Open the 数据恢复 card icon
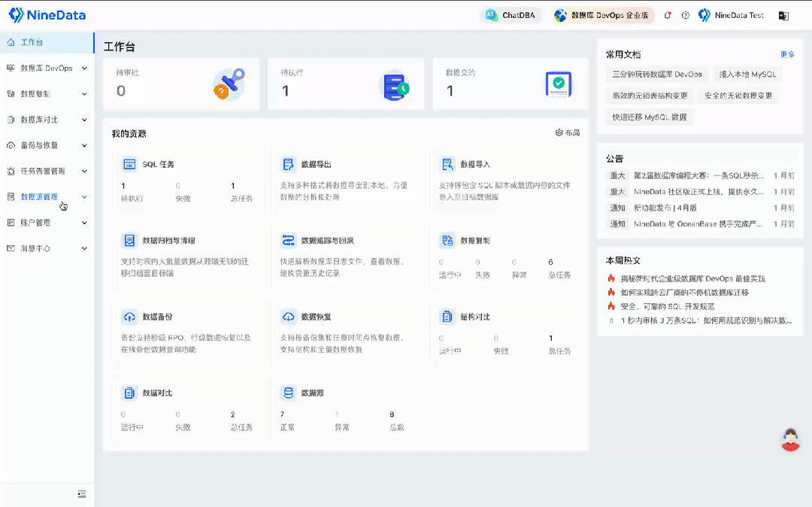This screenshot has width=812, height=507. 289,317
